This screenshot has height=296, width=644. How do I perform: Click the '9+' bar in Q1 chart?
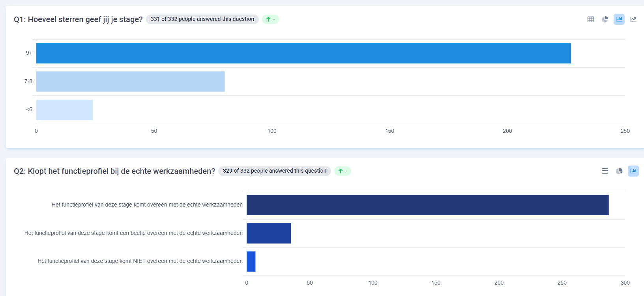coord(303,53)
